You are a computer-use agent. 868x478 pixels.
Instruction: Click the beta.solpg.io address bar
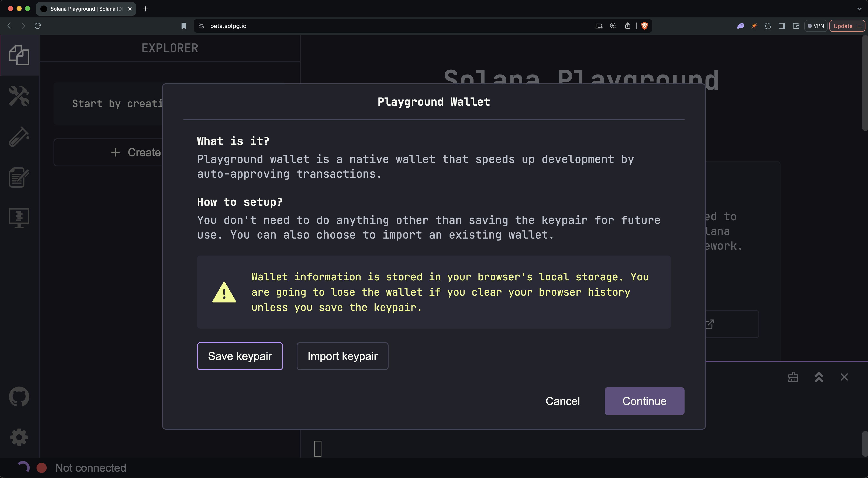point(228,26)
